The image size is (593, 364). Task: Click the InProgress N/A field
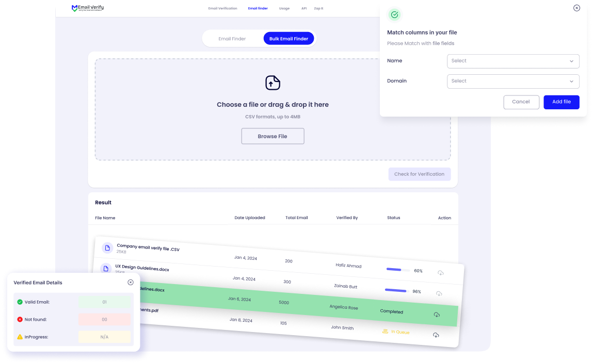pyautogui.click(x=104, y=337)
